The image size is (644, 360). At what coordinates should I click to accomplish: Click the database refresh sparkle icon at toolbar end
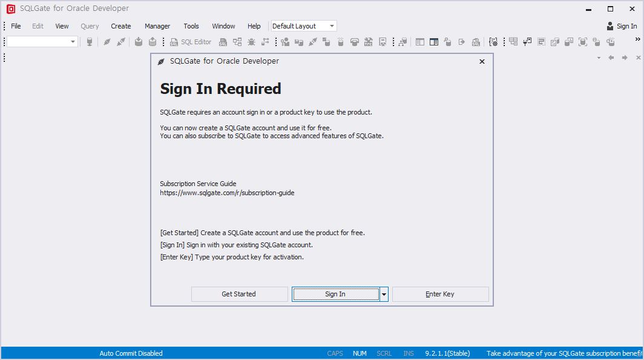(611, 42)
